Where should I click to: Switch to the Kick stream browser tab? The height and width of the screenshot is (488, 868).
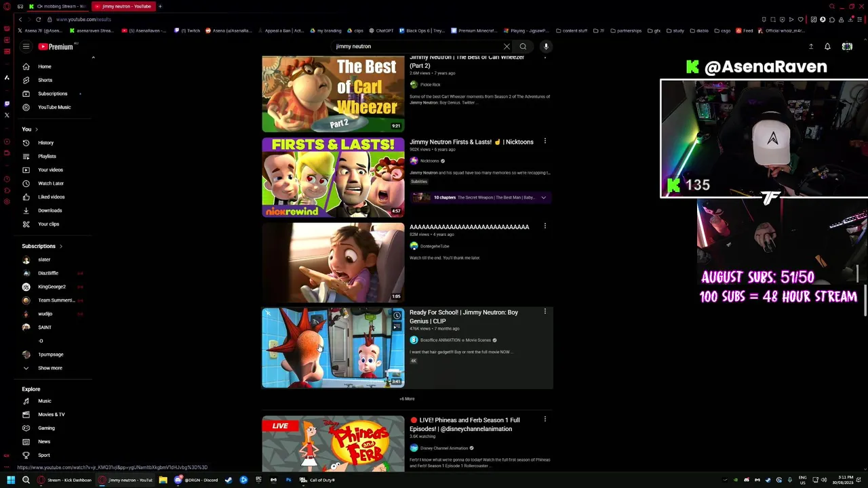click(x=56, y=6)
